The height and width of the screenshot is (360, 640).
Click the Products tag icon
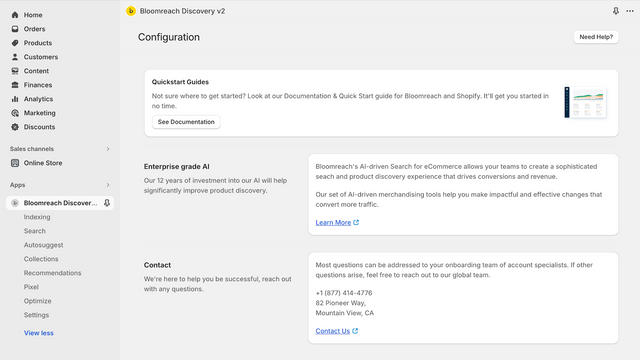[x=15, y=43]
